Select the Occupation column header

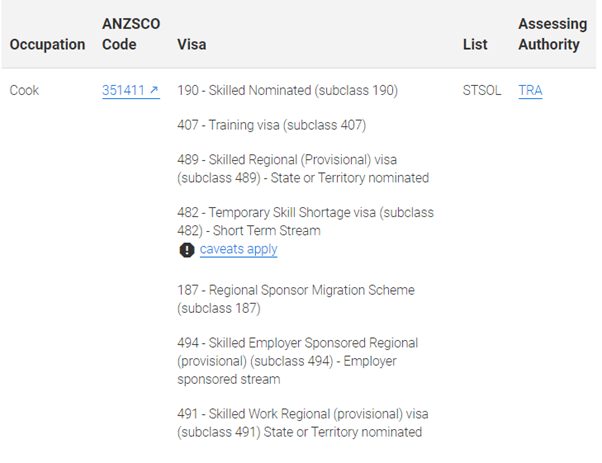click(48, 45)
